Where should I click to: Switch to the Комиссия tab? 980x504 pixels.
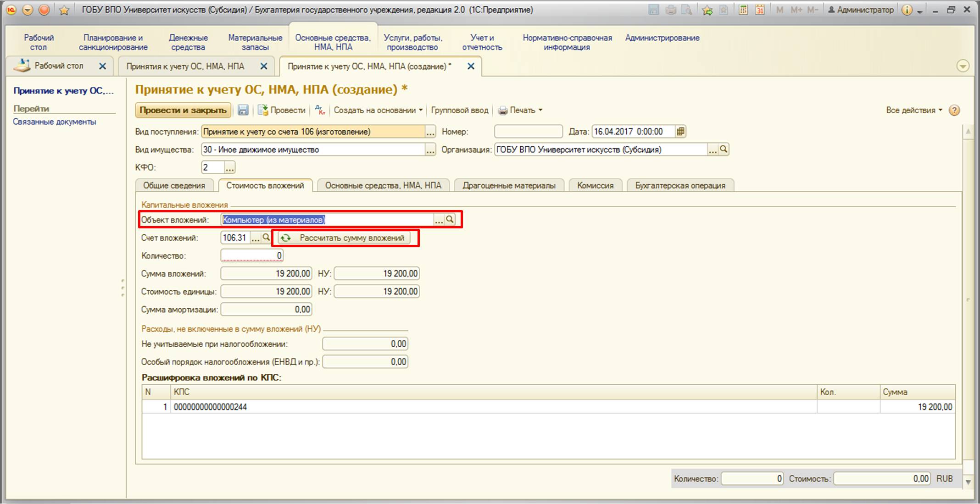coord(595,185)
